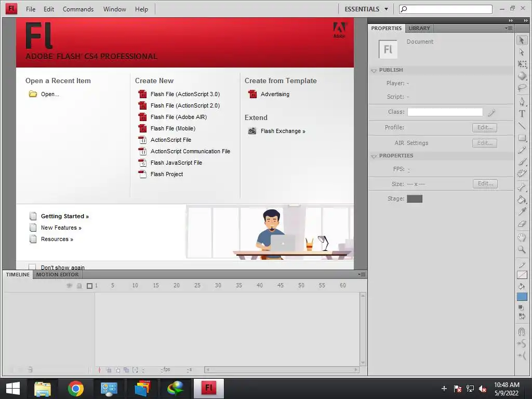Screen dimensions: 532x399
Task: Click the Flash Exchange icon under Extend
Action: point(252,131)
